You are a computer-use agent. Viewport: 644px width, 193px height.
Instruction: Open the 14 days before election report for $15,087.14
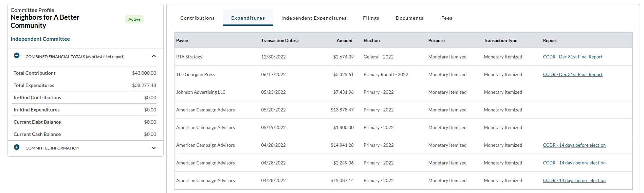pyautogui.click(x=574, y=180)
